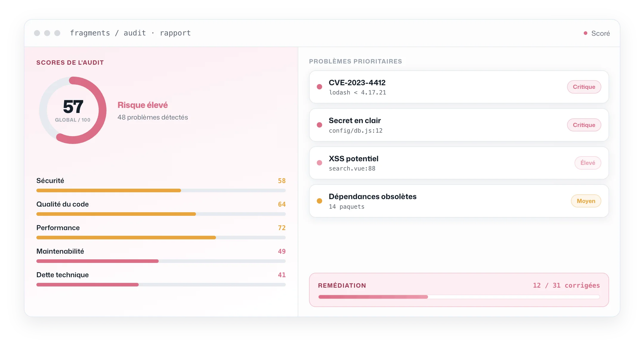Click the Dette technique label

(x=62, y=275)
